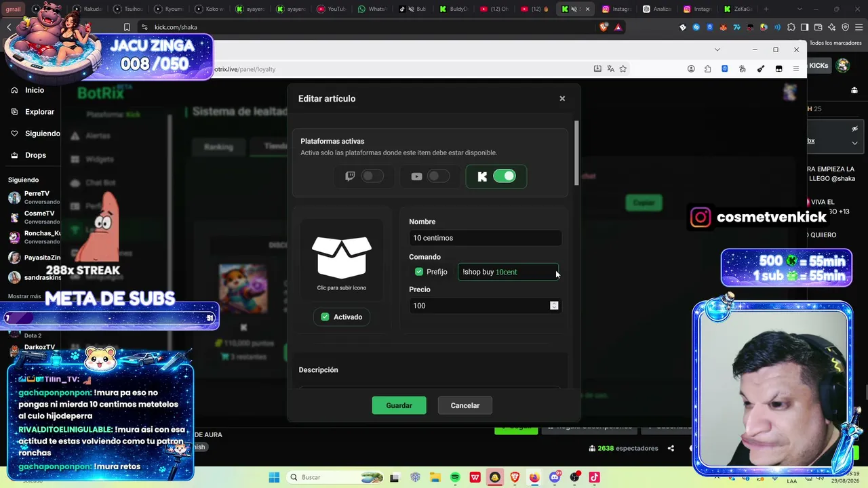The width and height of the screenshot is (868, 488).
Task: Click the share icon next to espectadores
Action: point(671,448)
